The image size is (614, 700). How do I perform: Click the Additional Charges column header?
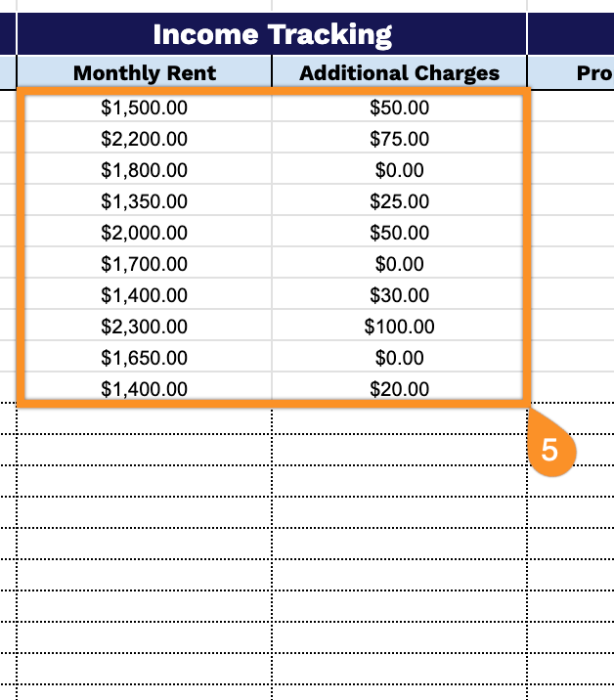399,73
